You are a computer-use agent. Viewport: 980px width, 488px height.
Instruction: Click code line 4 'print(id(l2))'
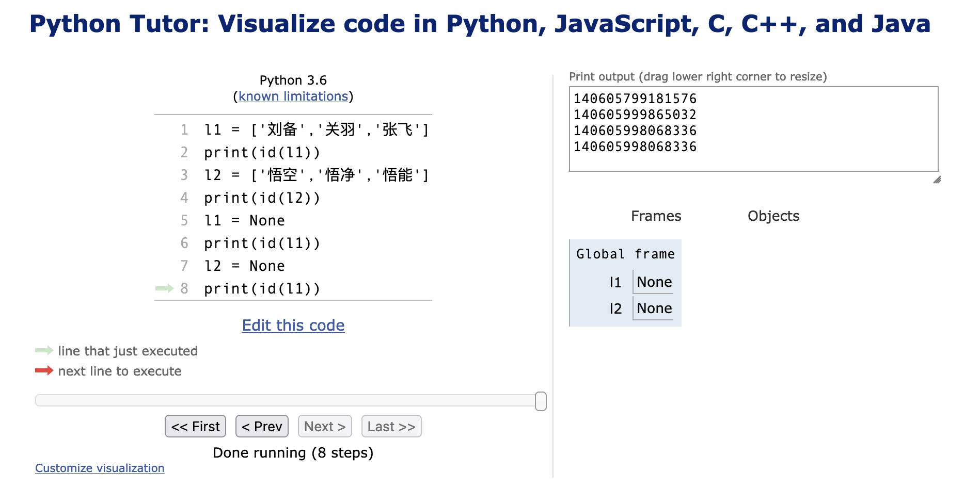262,198
